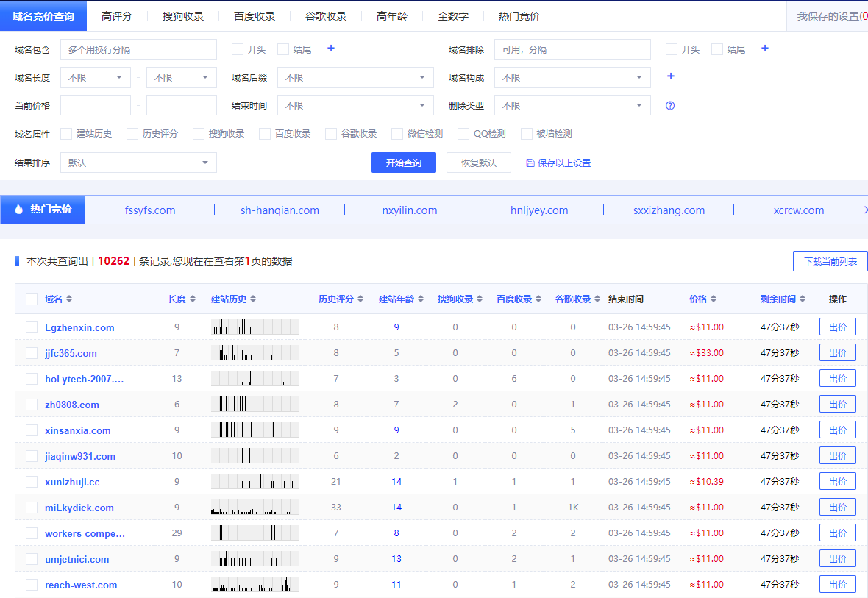Check the 结尾 box for 域名排除
This screenshot has height=598, width=868.
(717, 49)
